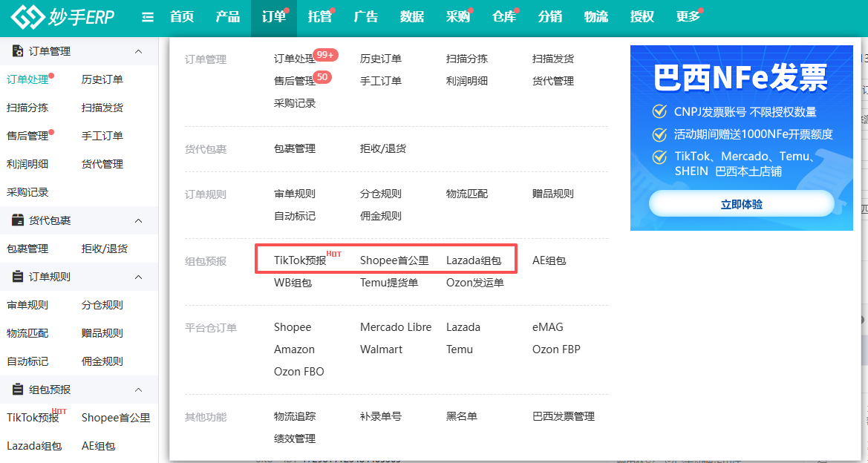This screenshot has width=868, height=463.
Task: Click the 货代包裹 sidebar section icon
Action: 18,220
